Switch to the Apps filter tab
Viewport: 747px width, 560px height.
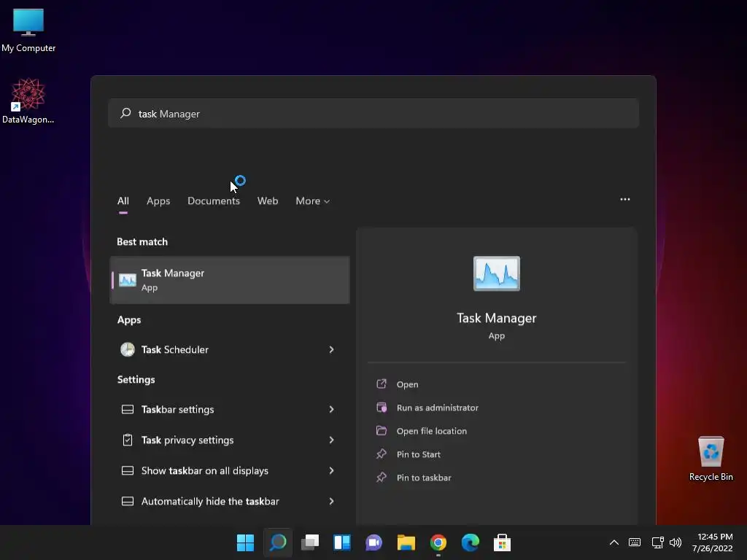[x=158, y=201]
